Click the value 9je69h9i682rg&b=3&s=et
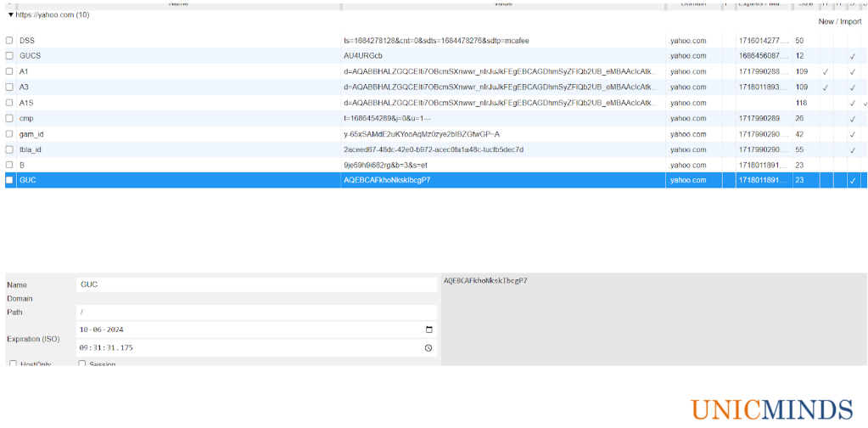Screen dimensions: 868x428 coord(385,165)
